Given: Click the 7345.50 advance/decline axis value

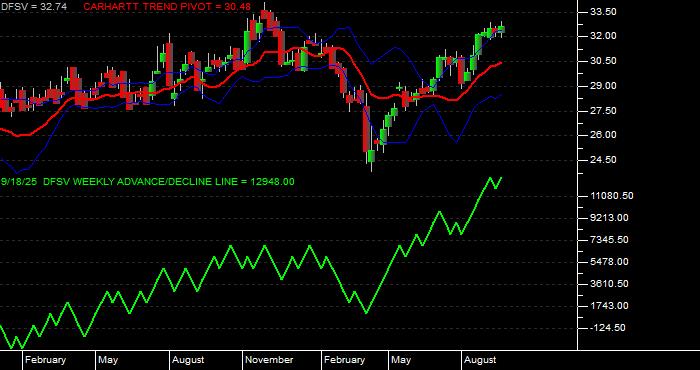Looking at the screenshot, I should coord(609,240).
